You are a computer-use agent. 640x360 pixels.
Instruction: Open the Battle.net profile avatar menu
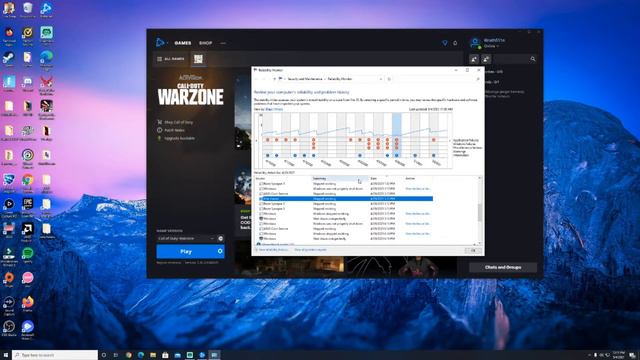475,42
